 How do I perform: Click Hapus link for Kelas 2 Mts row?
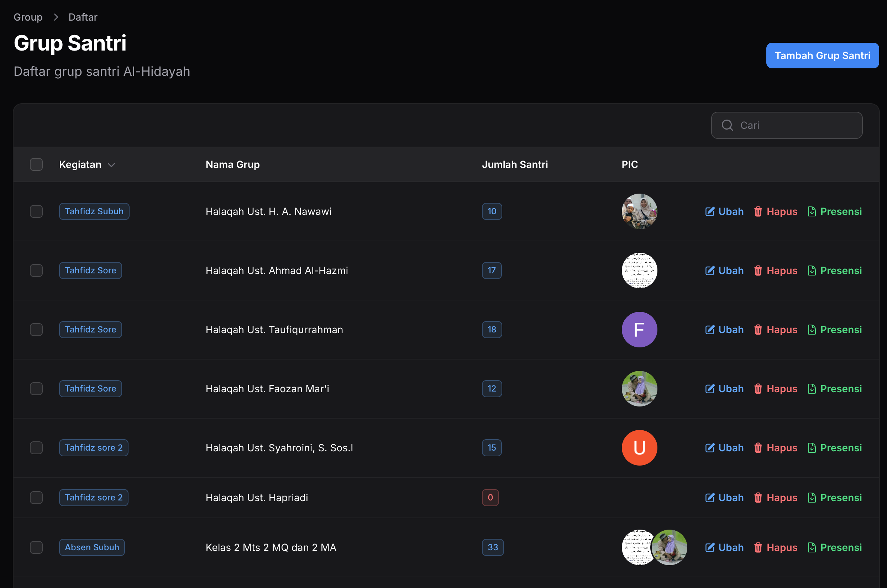pyautogui.click(x=776, y=547)
